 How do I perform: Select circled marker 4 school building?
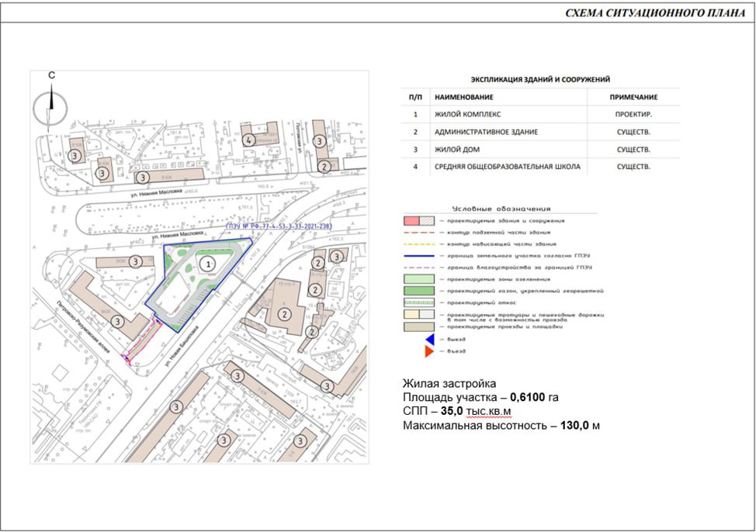[x=248, y=140]
